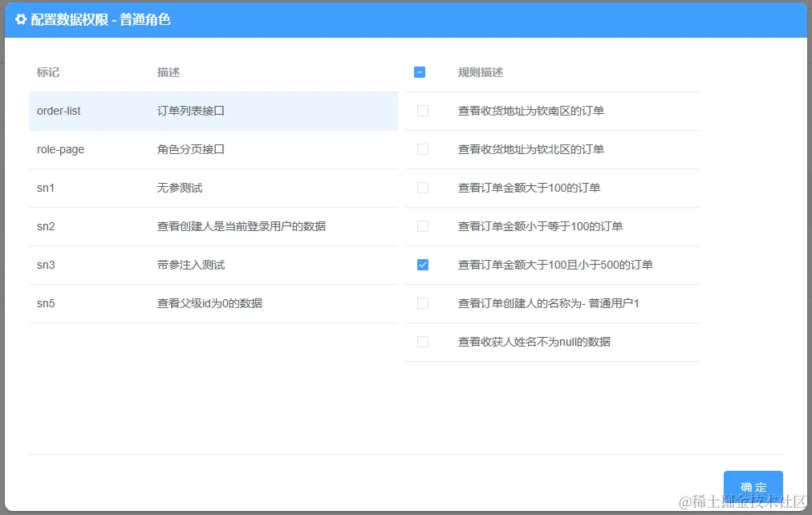Viewport: 812px width, 515px height.
Task: Check the 查看收货地址为钦北区的订单 checkbox
Action: (x=423, y=149)
